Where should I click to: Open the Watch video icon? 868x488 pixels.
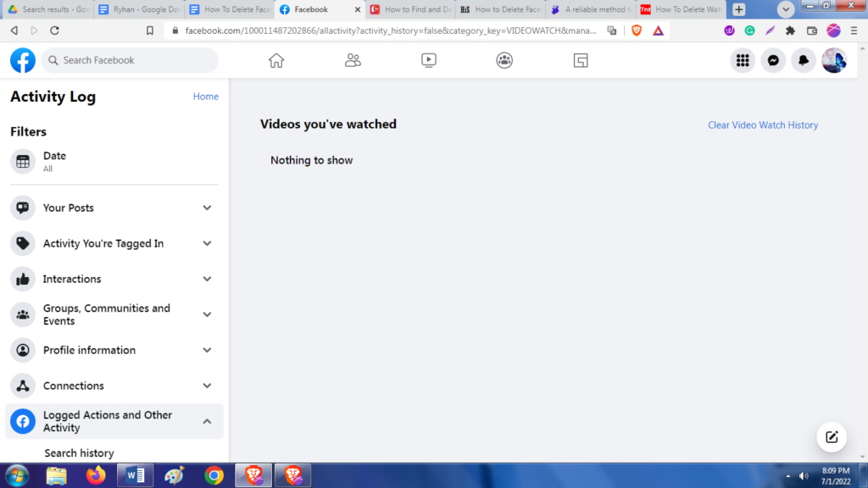(429, 60)
